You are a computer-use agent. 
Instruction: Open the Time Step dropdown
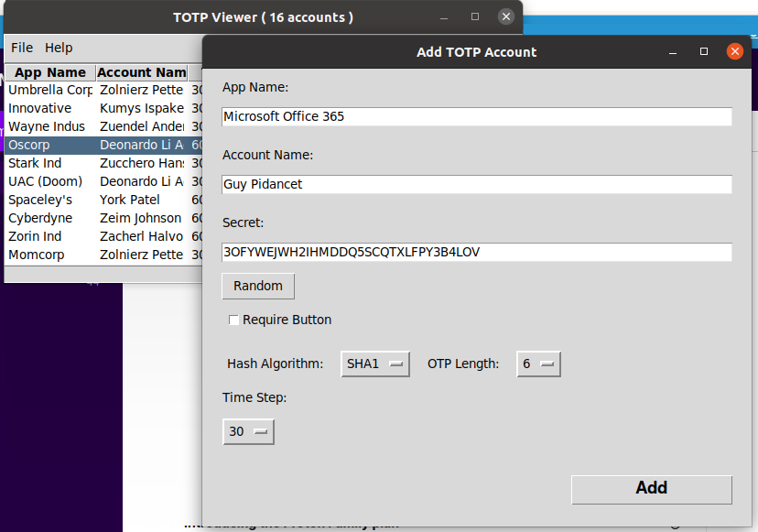coord(248,431)
